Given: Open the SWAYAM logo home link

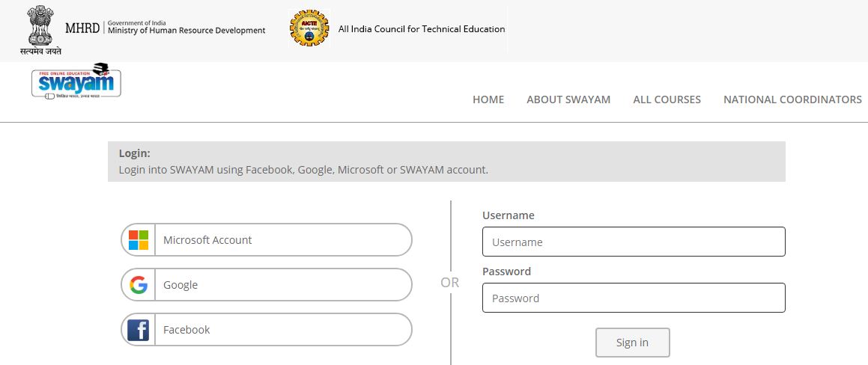Looking at the screenshot, I should [76, 81].
